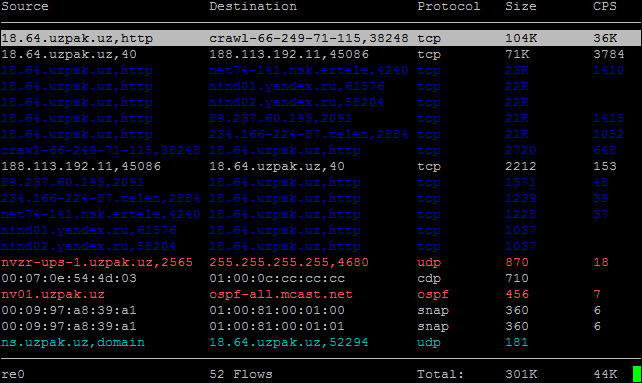Click the Source column header
The image size is (642, 383).
click(x=25, y=6)
